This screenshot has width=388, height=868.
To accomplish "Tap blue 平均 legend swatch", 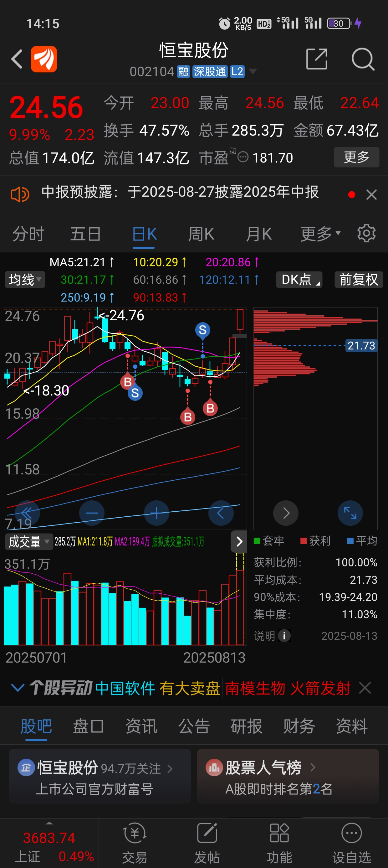I will pyautogui.click(x=350, y=541).
